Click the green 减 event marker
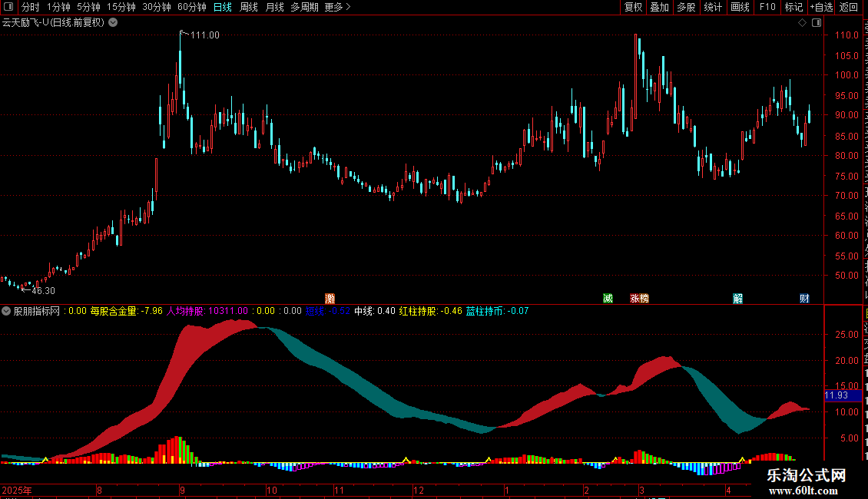Viewport: 868px width, 499px height. point(608,299)
